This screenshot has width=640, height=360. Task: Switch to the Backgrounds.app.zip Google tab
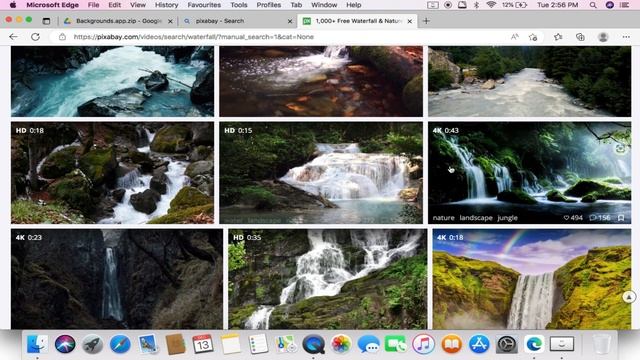click(x=118, y=21)
